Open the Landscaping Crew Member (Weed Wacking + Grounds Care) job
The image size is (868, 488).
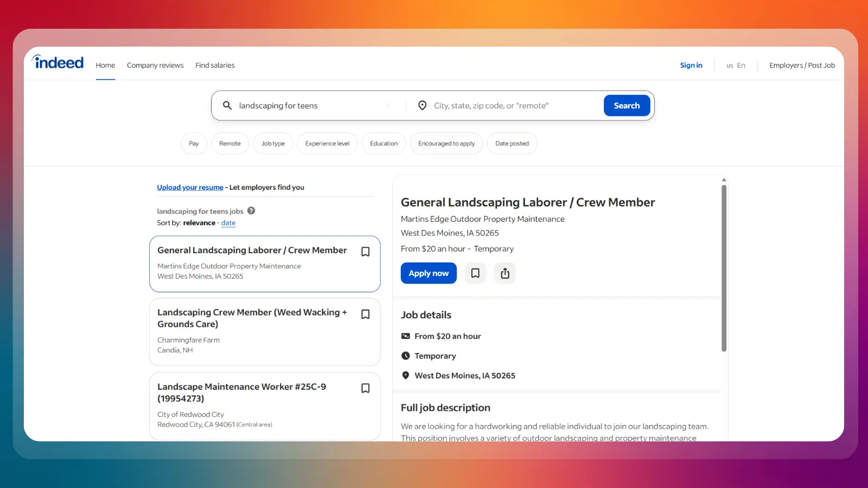coord(252,318)
